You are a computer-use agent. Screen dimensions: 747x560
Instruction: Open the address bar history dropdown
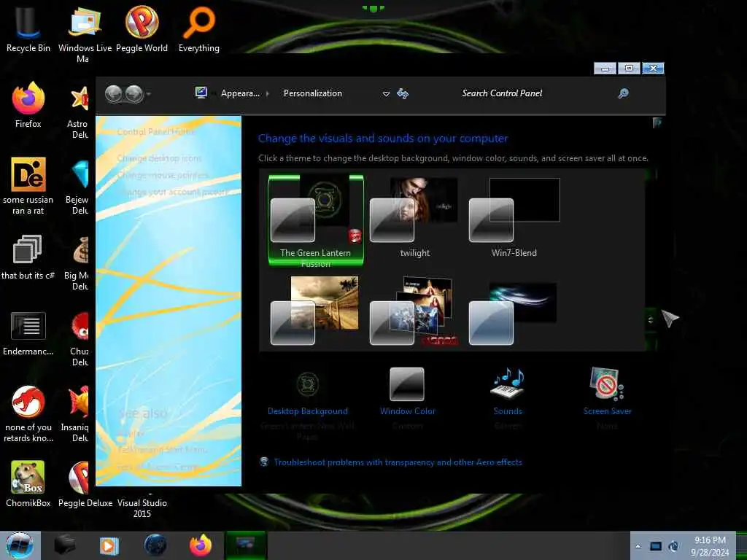pyautogui.click(x=387, y=94)
